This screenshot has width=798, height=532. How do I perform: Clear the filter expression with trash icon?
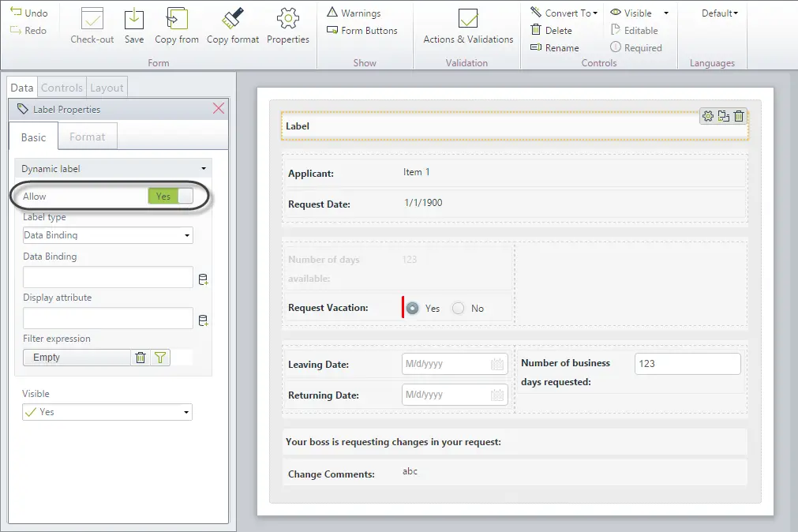[140, 358]
